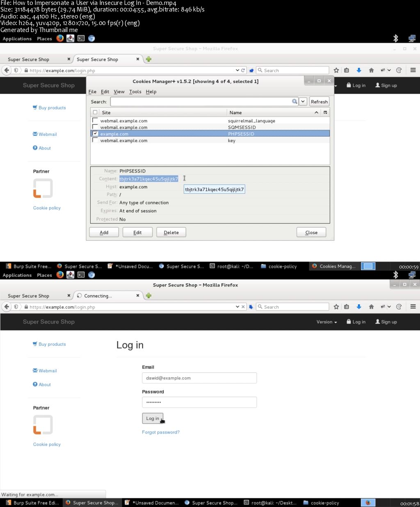Untick the PHPSESSID cookie row checkbox

pos(95,133)
